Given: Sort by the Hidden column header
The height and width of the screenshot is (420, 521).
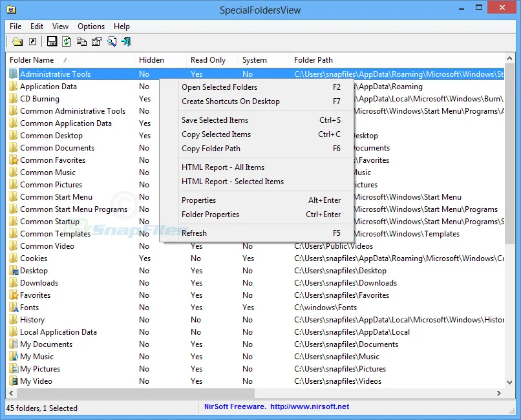Looking at the screenshot, I should (x=161, y=59).
